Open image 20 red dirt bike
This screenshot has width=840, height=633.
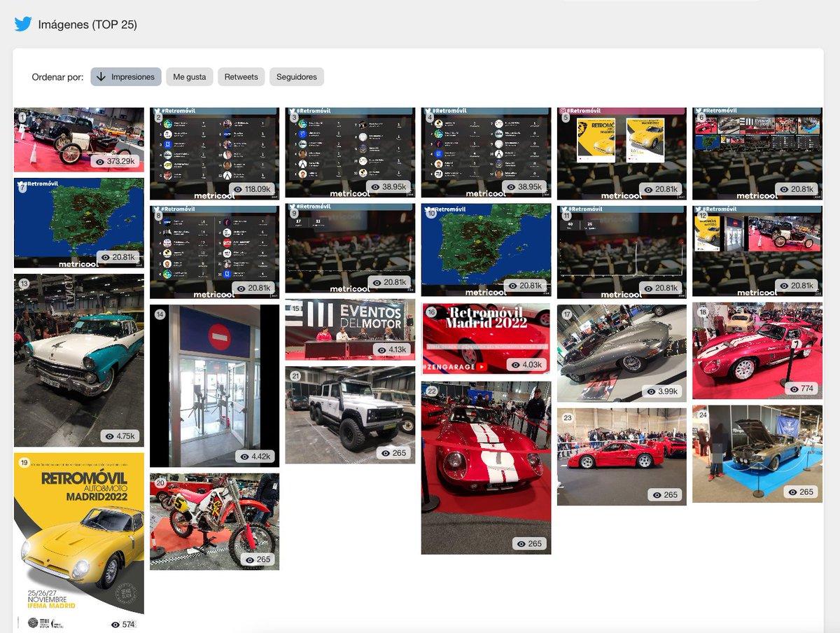point(214,521)
